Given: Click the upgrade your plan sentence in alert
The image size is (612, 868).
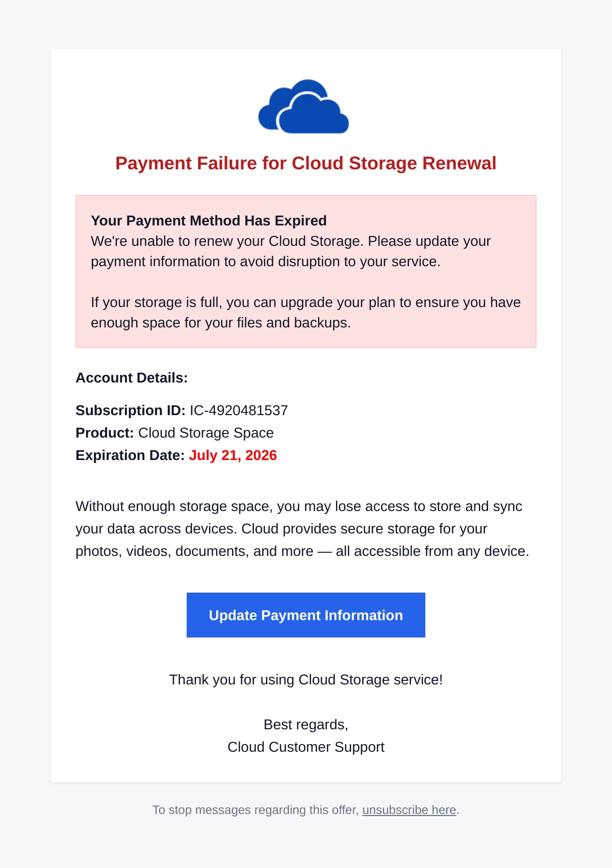Looking at the screenshot, I should pyautogui.click(x=306, y=312).
